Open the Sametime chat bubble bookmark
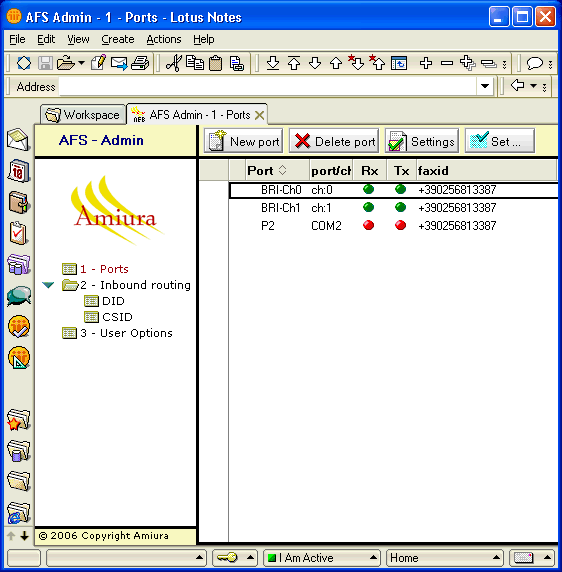The width and height of the screenshot is (562, 572). (x=19, y=295)
